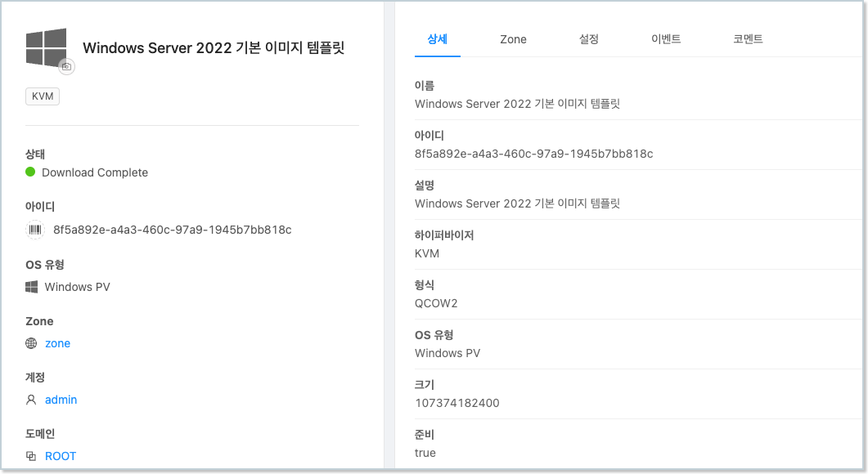Select the 준비 value true
Image resolution: width=868 pixels, height=474 pixels.
pos(425,453)
